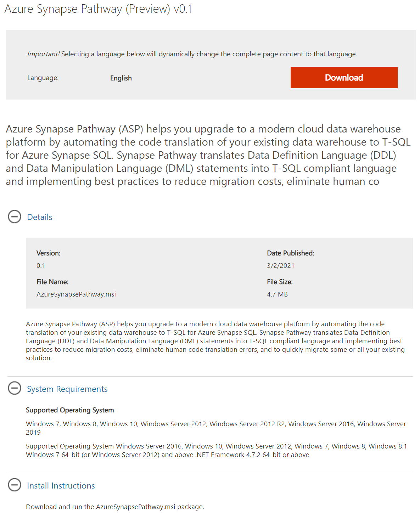
Task: Click the large summary paragraph under Download
Action: coord(208,155)
